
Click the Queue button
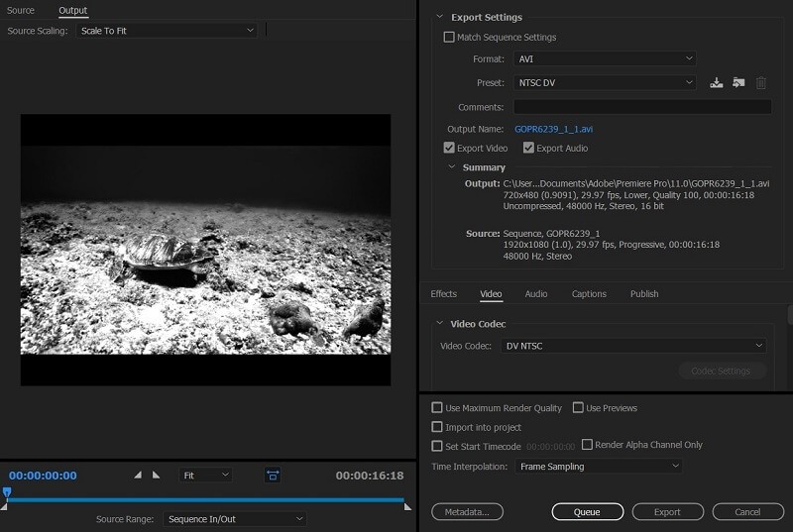pos(588,512)
